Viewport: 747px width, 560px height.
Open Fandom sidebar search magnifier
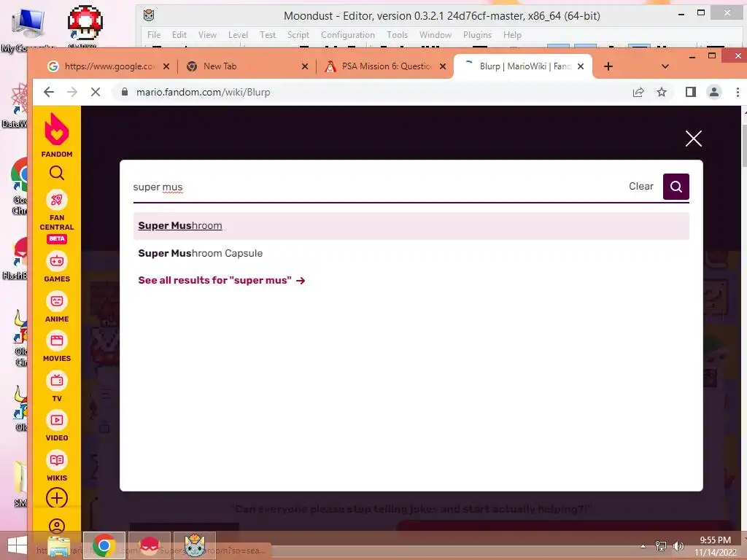(57, 173)
